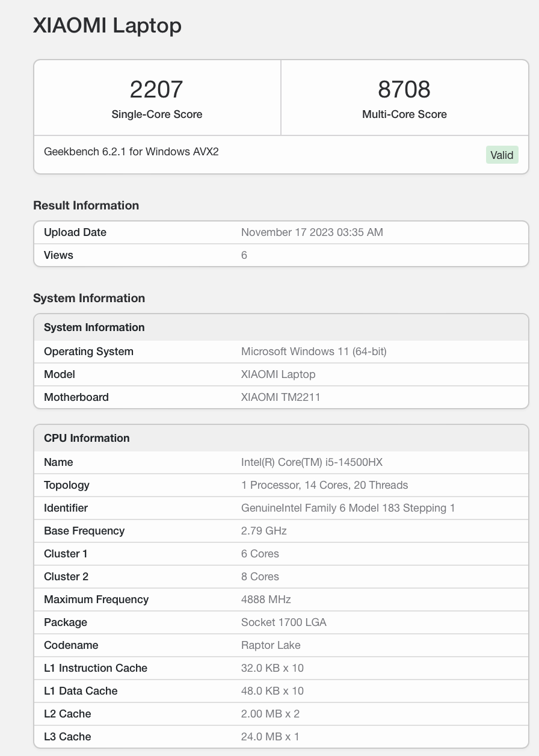The height and width of the screenshot is (756, 539).
Task: Click the Intel Core i5-14500HX processor name
Action: coord(312,462)
